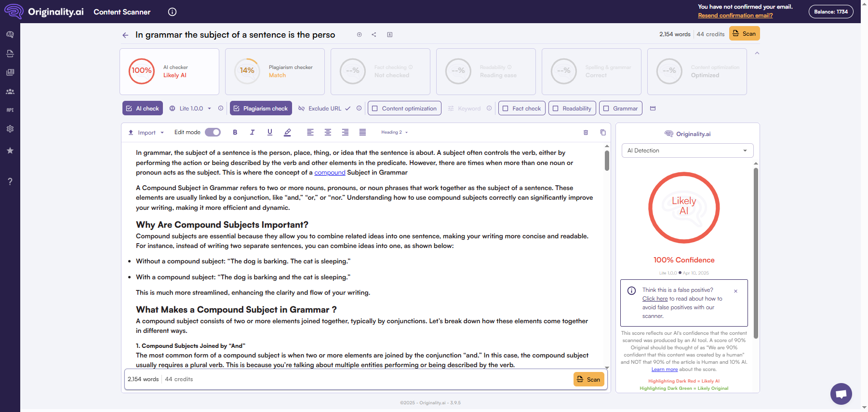Viewport: 868px width, 412px height.
Task: Click the disabled Keyword option
Action: tap(465, 109)
